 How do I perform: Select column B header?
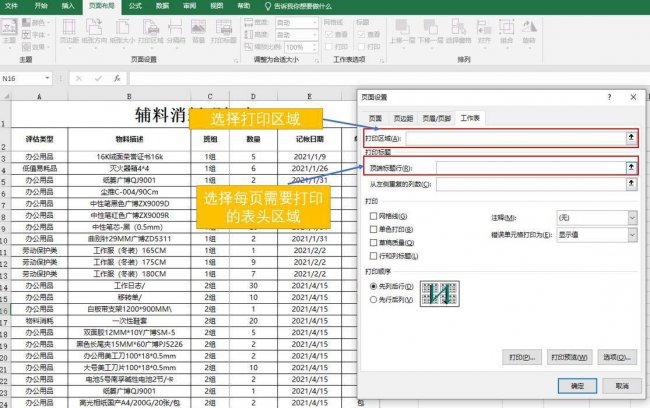(129, 96)
